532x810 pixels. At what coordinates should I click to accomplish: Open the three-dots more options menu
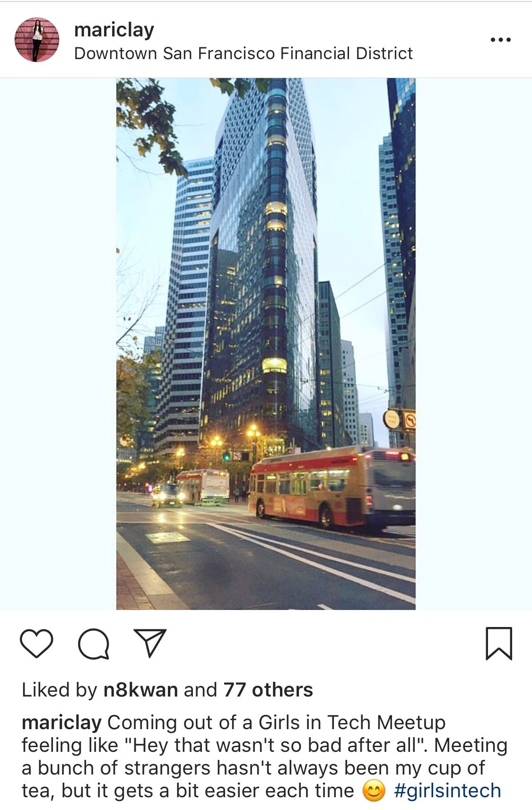tap(500, 40)
